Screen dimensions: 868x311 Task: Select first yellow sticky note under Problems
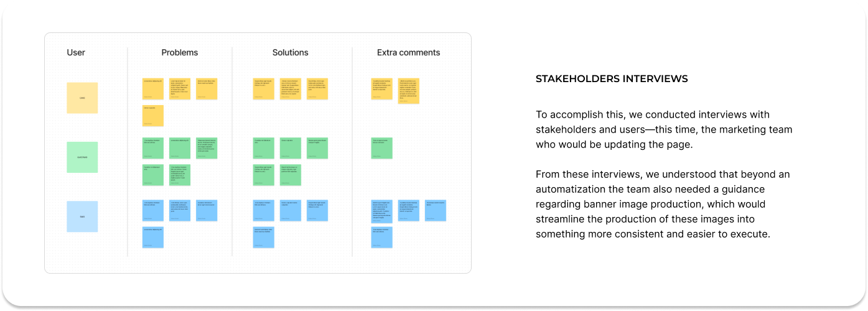click(153, 89)
